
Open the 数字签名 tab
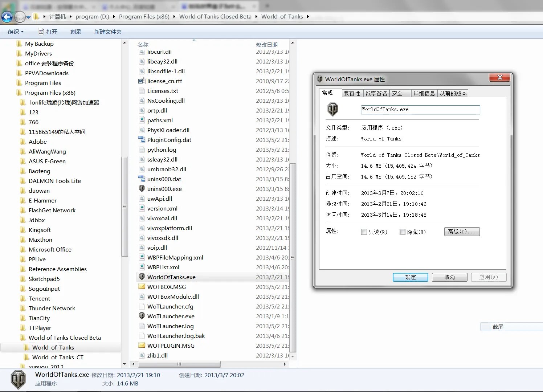click(x=376, y=93)
